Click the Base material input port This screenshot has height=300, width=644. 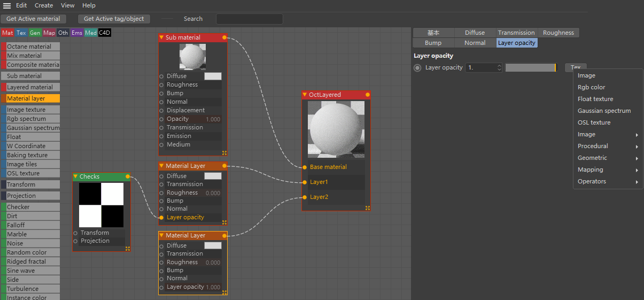305,167
